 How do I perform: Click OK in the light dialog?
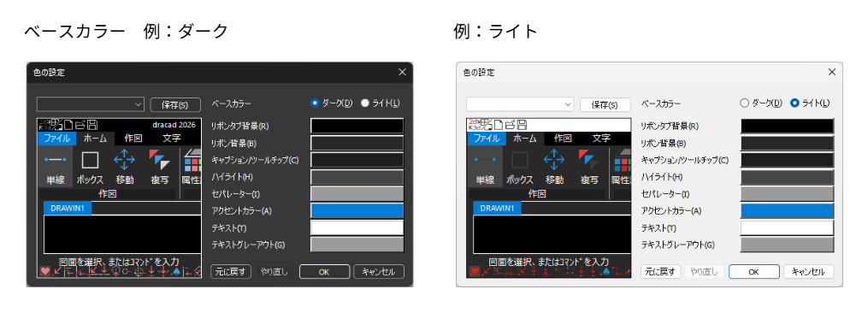(x=753, y=272)
